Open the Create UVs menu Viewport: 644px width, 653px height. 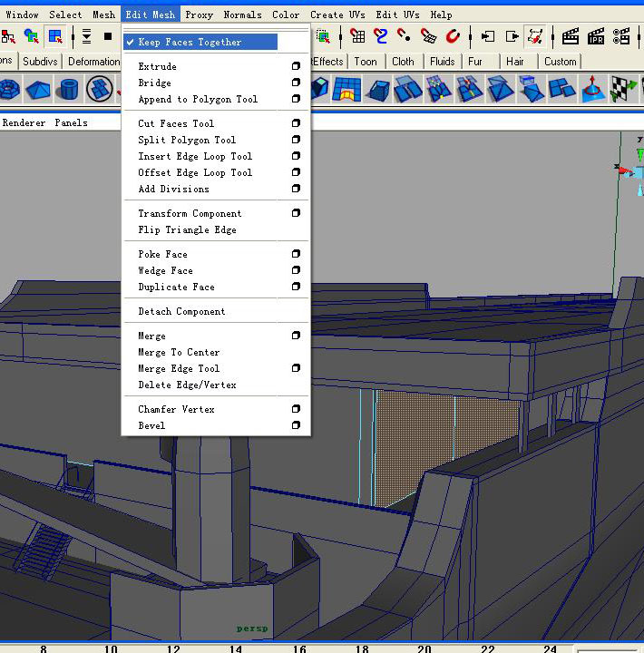[x=337, y=15]
